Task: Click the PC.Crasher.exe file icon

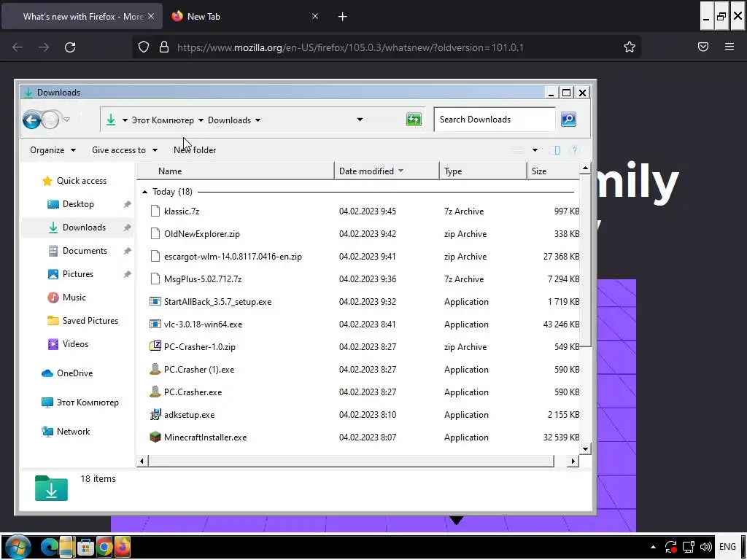Action: tap(155, 392)
